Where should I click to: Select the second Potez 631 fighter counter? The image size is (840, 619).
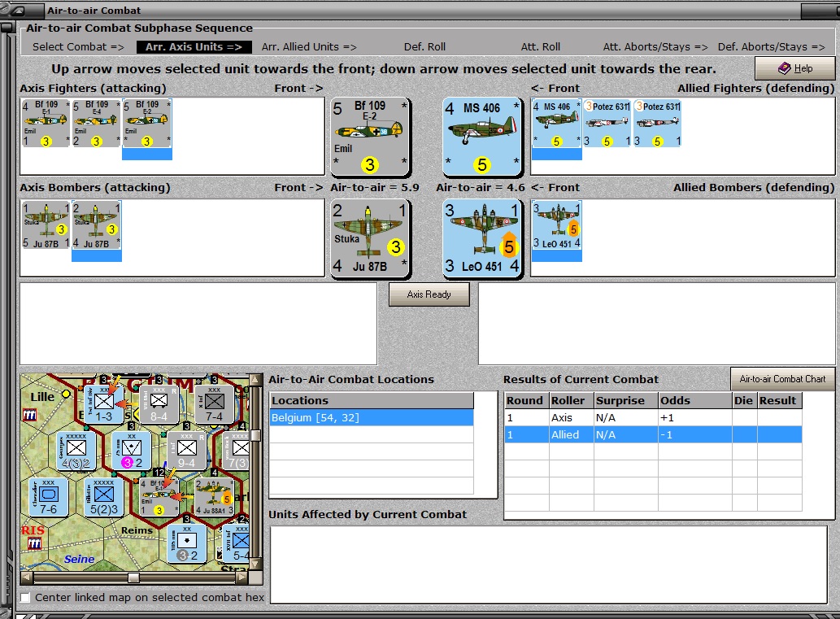click(657, 123)
